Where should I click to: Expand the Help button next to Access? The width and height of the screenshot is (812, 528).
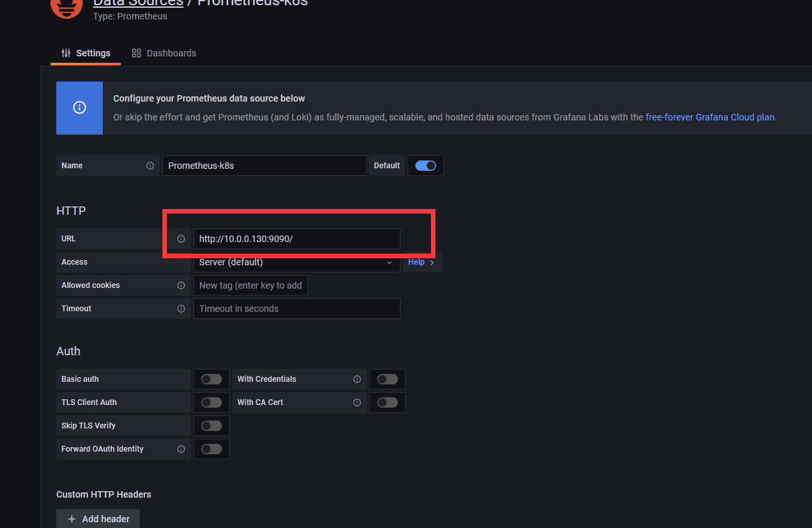click(x=422, y=262)
